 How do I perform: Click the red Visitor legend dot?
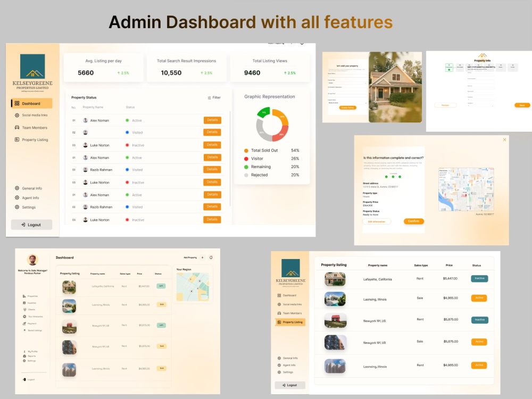coord(246,159)
